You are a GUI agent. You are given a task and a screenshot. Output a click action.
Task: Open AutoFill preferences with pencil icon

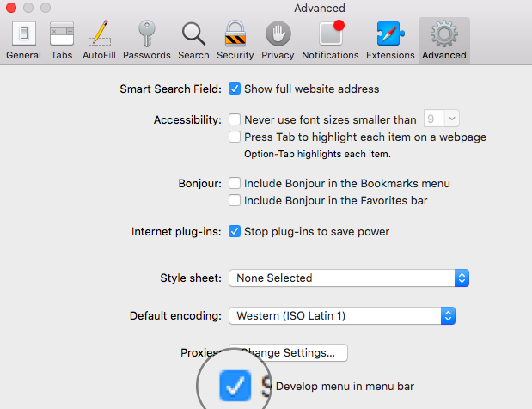pyautogui.click(x=101, y=40)
